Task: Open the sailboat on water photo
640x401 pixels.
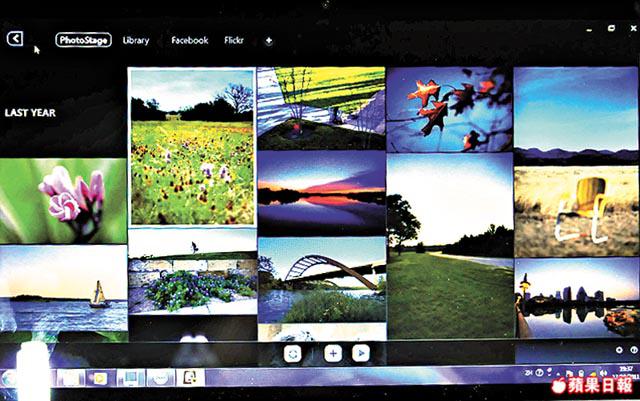Action: tap(64, 289)
